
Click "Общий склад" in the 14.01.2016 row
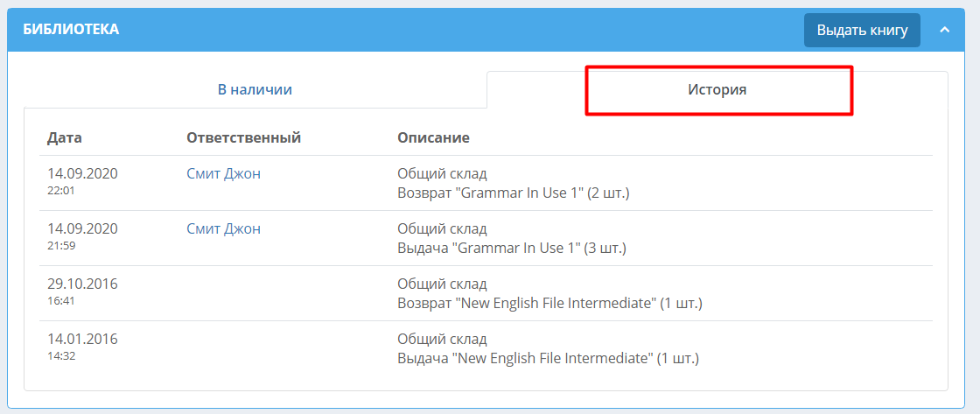pos(442,339)
